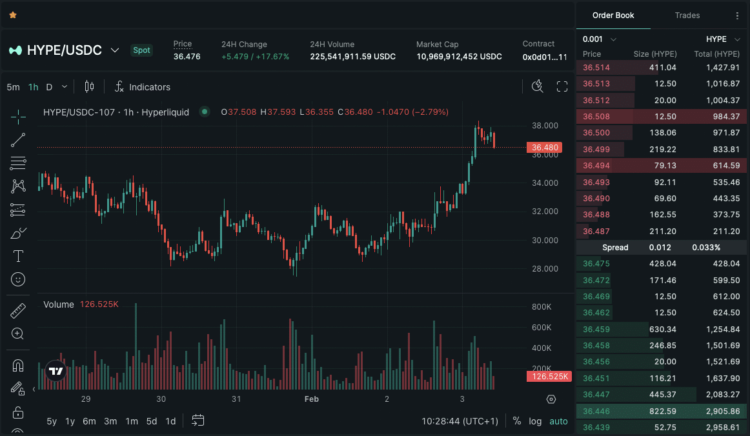Open timezone menu 10:28:44 (UTC+1)

point(460,421)
